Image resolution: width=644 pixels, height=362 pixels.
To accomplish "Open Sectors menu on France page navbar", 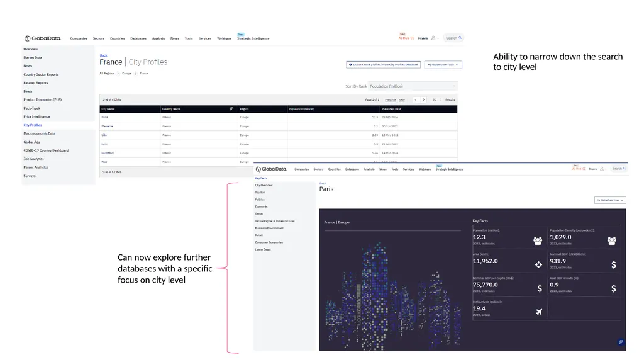I will (99, 38).
